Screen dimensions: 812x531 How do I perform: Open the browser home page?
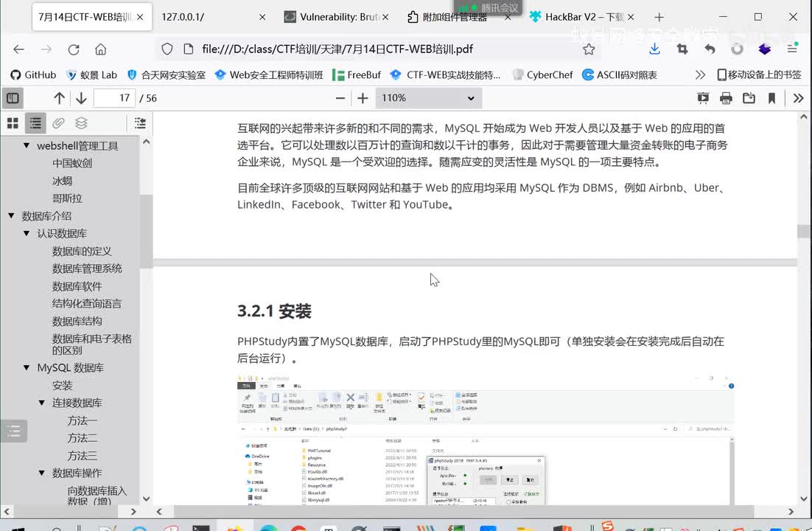100,49
